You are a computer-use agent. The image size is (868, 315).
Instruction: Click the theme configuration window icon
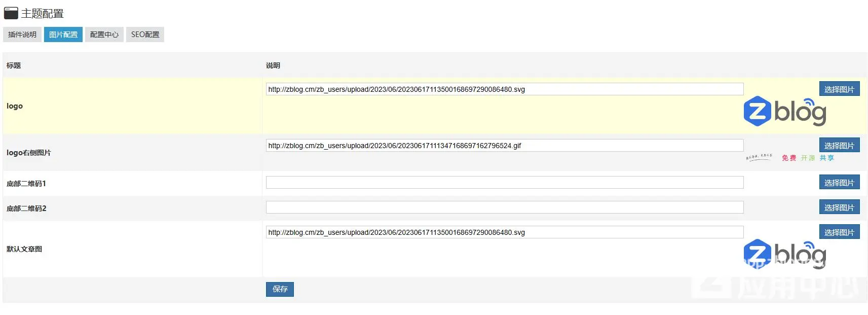click(x=11, y=13)
